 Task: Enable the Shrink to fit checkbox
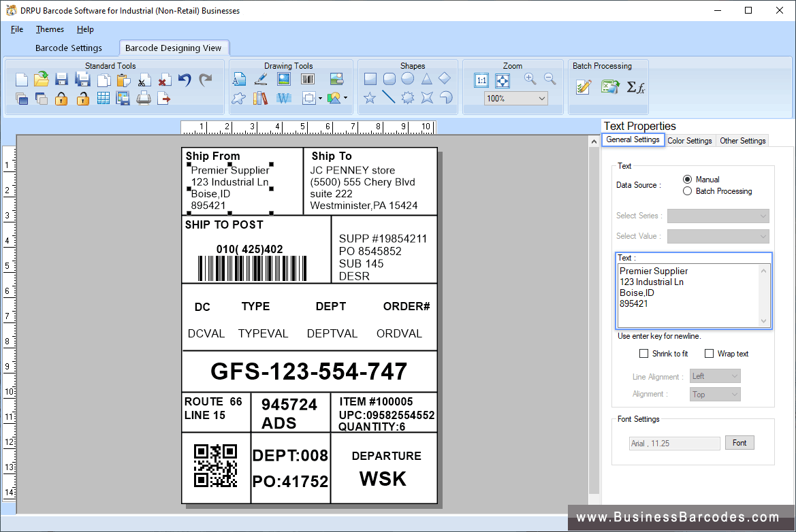click(x=643, y=353)
